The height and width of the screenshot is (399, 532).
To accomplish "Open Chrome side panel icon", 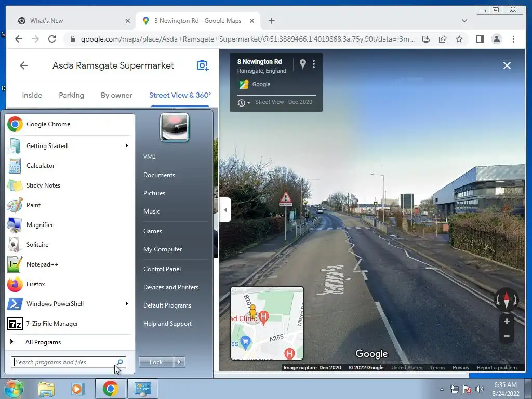I will 480,39.
